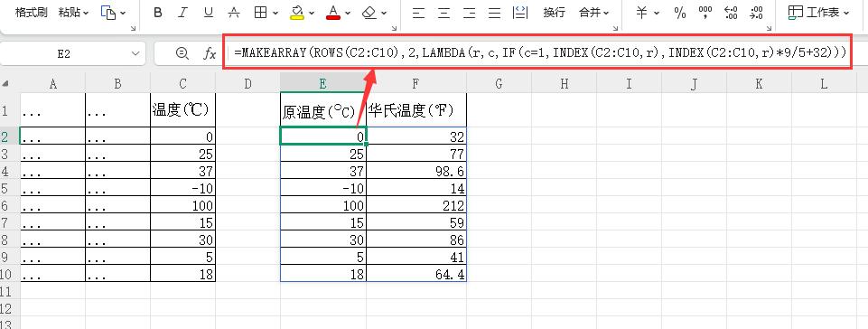
Task: Click cell E3 showing 25
Action: 323,154
